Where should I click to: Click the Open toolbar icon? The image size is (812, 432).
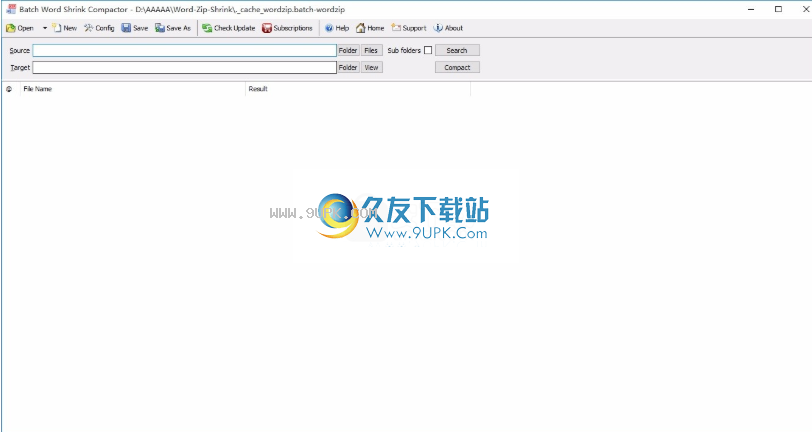point(20,28)
